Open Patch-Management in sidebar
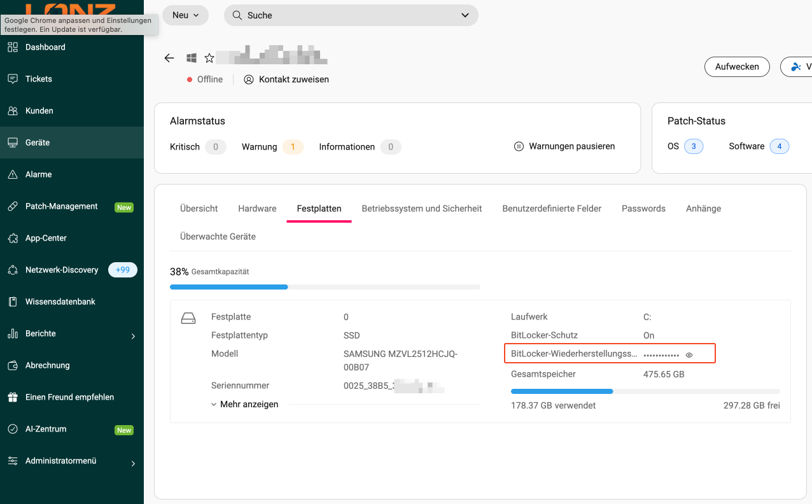Image resolution: width=812 pixels, height=504 pixels. click(61, 206)
